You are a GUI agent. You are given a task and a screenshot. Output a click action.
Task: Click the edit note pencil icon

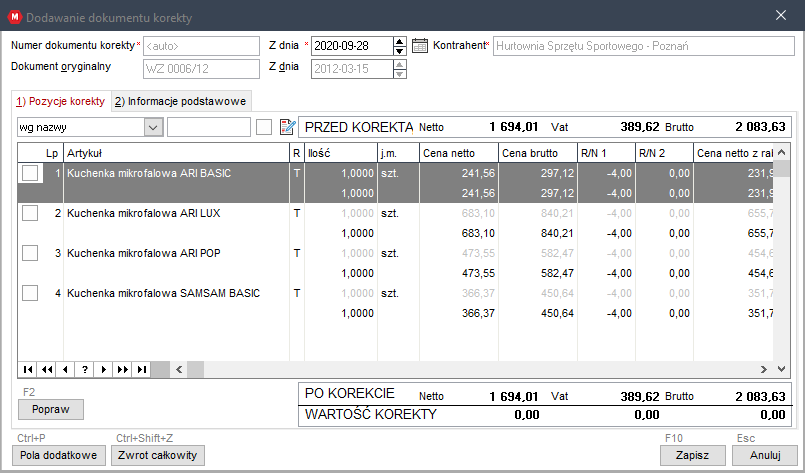tap(288, 127)
